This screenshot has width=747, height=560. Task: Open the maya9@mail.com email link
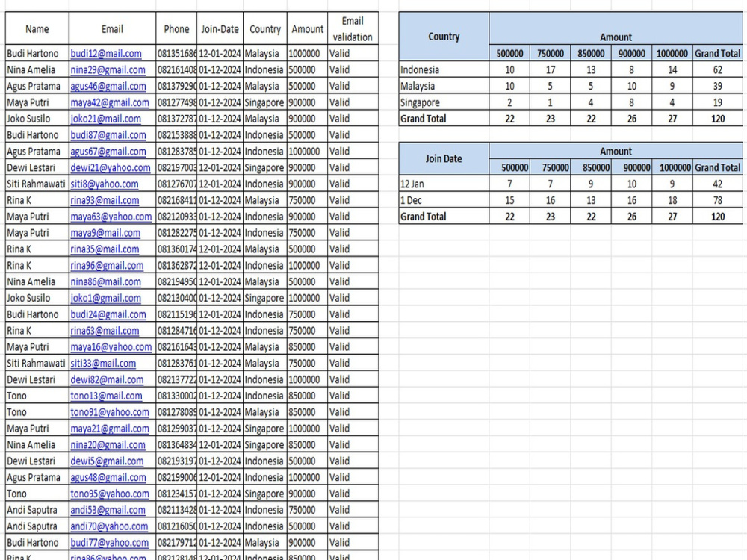pyautogui.click(x=105, y=233)
